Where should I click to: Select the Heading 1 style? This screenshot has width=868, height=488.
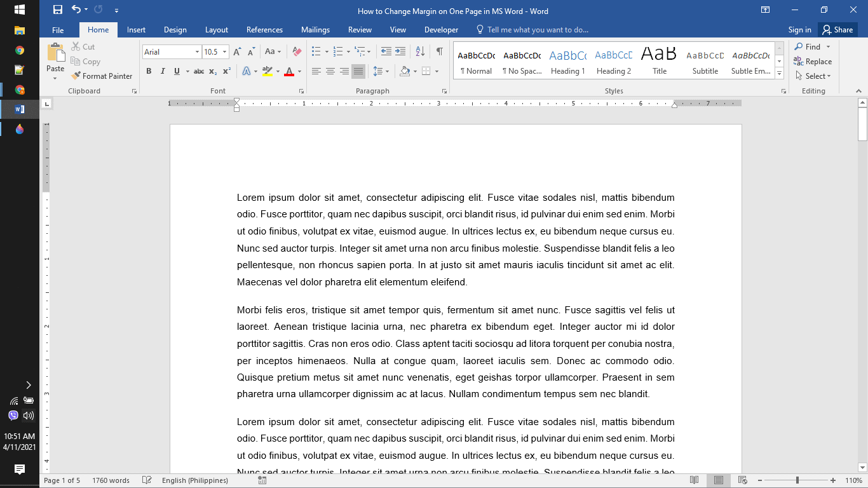pyautogui.click(x=567, y=60)
